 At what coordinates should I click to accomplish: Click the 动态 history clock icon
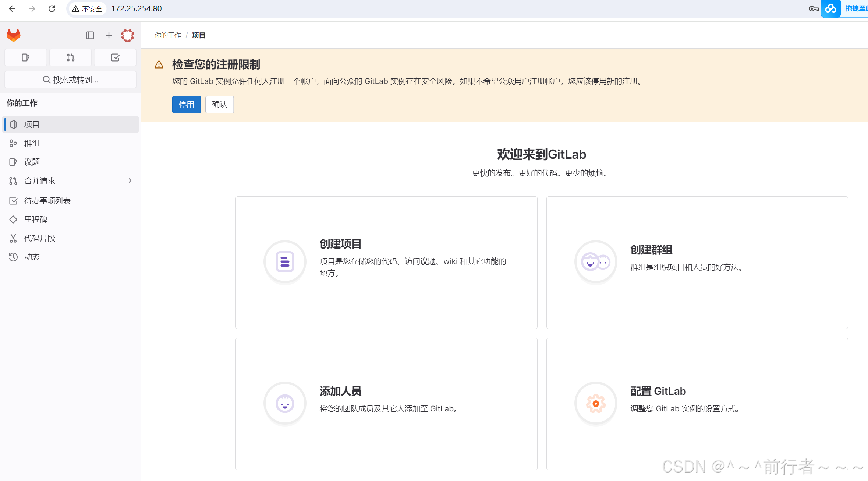(x=13, y=257)
